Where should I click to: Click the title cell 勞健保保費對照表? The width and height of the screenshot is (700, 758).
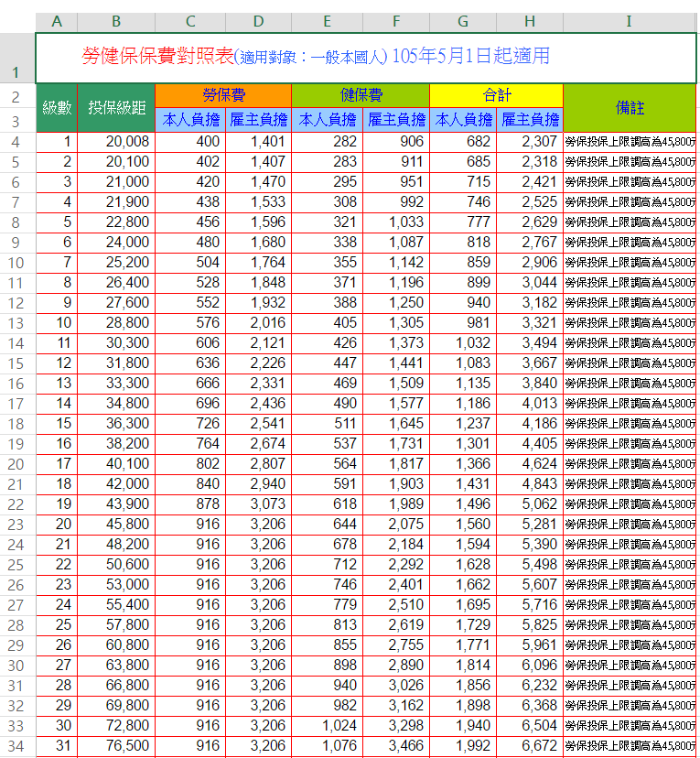[x=366, y=58]
